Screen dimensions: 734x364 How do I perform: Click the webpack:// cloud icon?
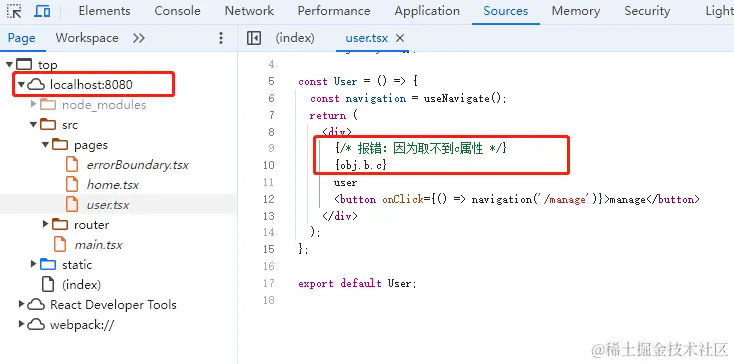(x=37, y=325)
